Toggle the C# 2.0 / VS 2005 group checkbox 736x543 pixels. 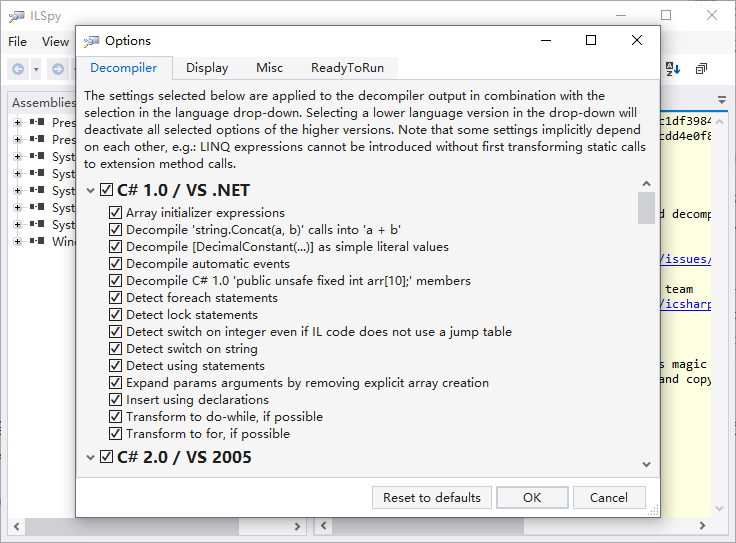pos(107,456)
